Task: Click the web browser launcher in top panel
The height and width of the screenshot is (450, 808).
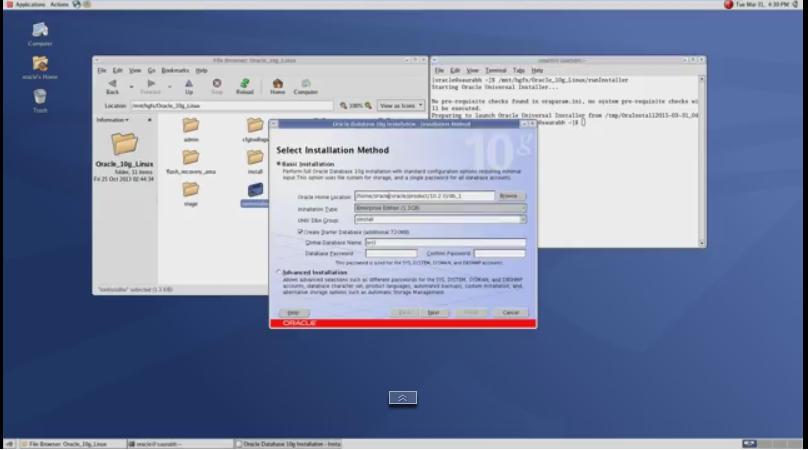Action: tap(76, 5)
